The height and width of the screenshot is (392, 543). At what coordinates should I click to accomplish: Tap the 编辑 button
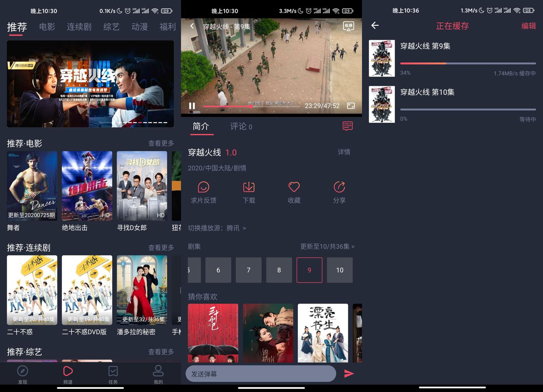click(x=528, y=26)
